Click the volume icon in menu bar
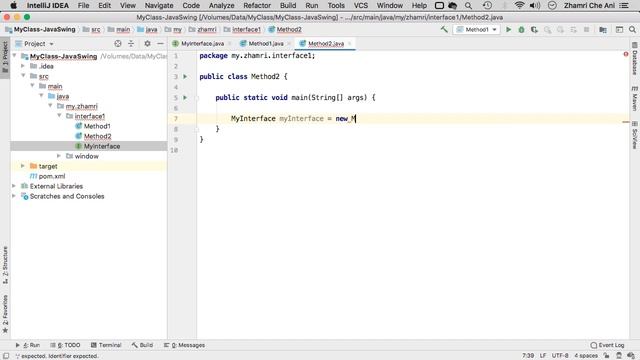640x360 pixels. tap(535, 6)
